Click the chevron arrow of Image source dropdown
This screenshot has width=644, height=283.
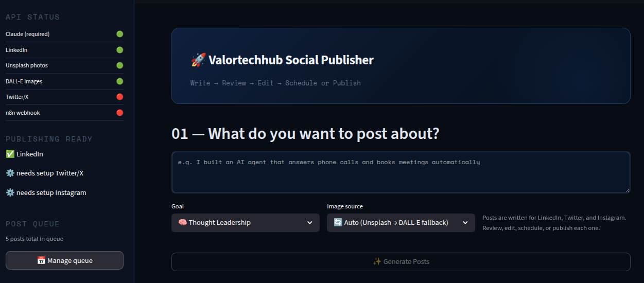pyautogui.click(x=465, y=223)
